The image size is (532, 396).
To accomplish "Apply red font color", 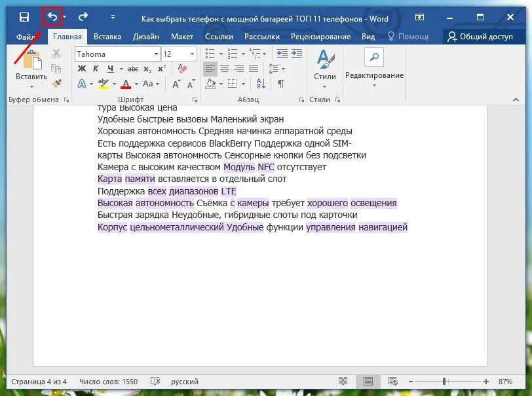I will 126,84.
